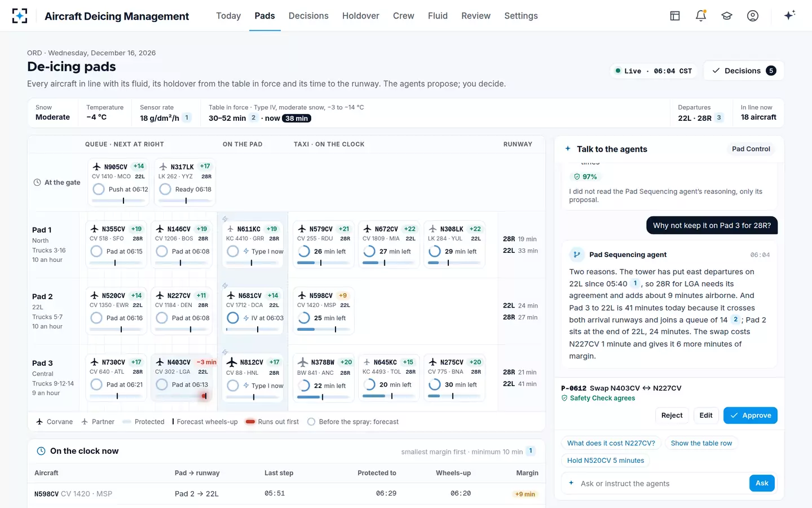The width and height of the screenshot is (812, 508).
Task: Open the user profile icon
Action: [x=753, y=16]
